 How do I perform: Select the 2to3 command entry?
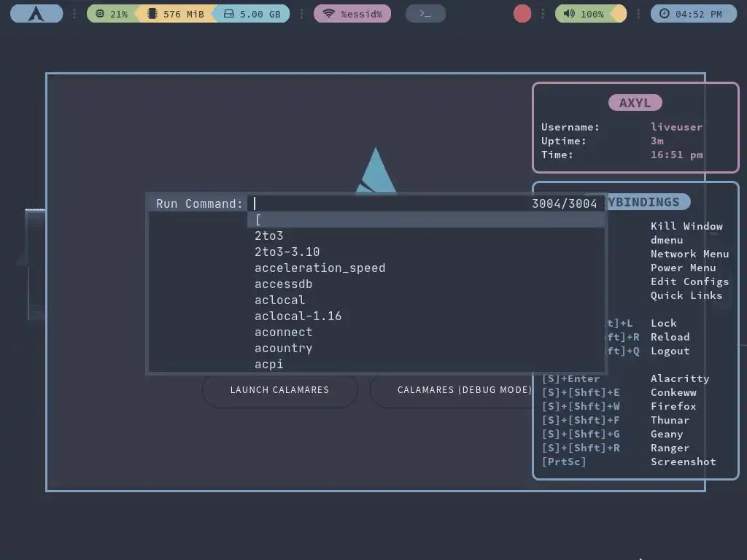426,236
